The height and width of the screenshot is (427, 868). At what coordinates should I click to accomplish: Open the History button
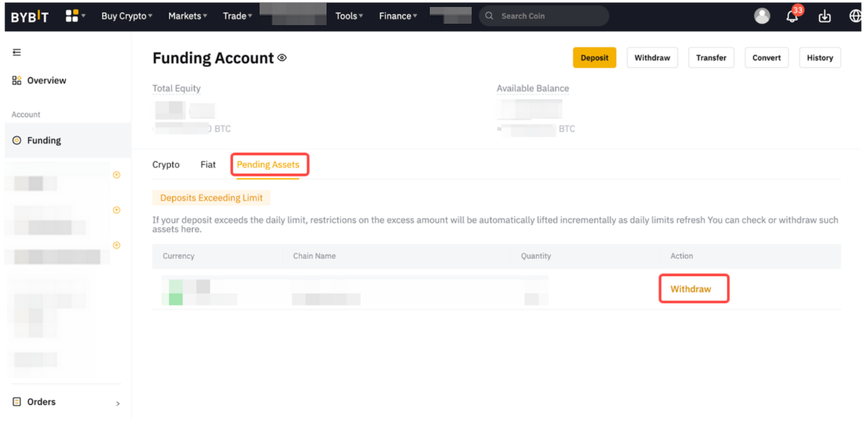819,58
